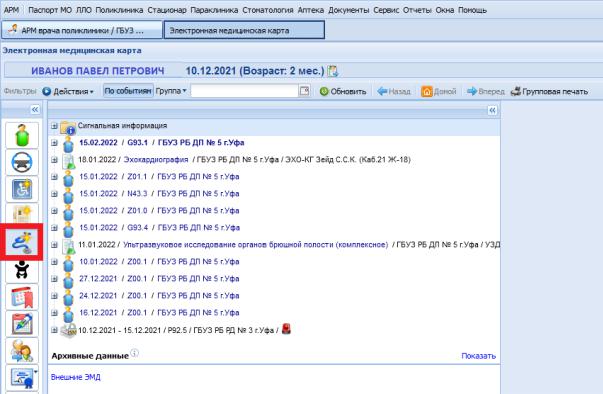Expand the 15.02.2022 G93.1 visit node
This screenshot has width=603, height=394.
pyautogui.click(x=54, y=143)
